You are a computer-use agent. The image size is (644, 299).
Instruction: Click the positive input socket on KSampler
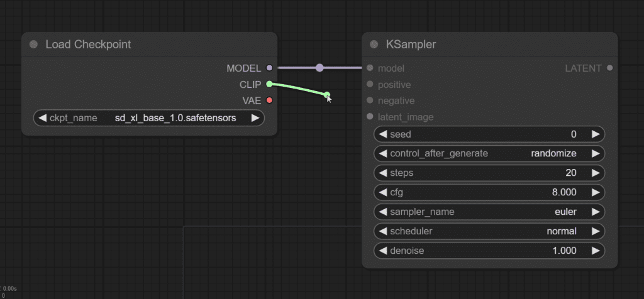370,84
